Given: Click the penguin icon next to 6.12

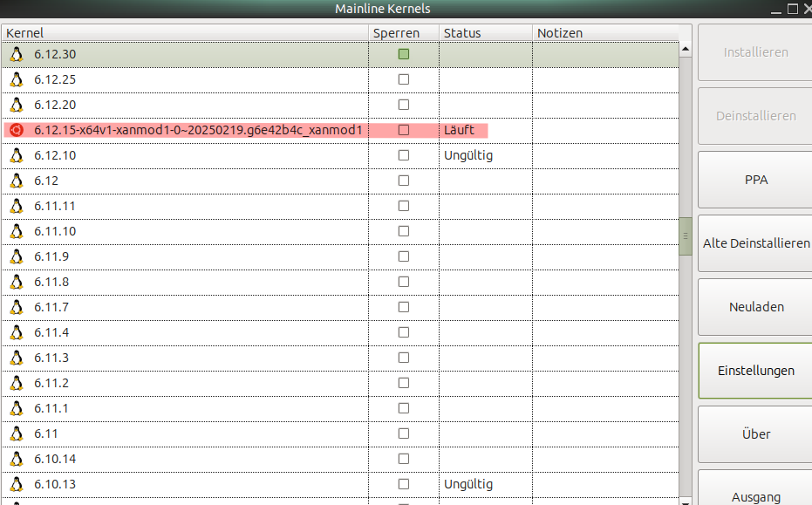Looking at the screenshot, I should (x=17, y=181).
